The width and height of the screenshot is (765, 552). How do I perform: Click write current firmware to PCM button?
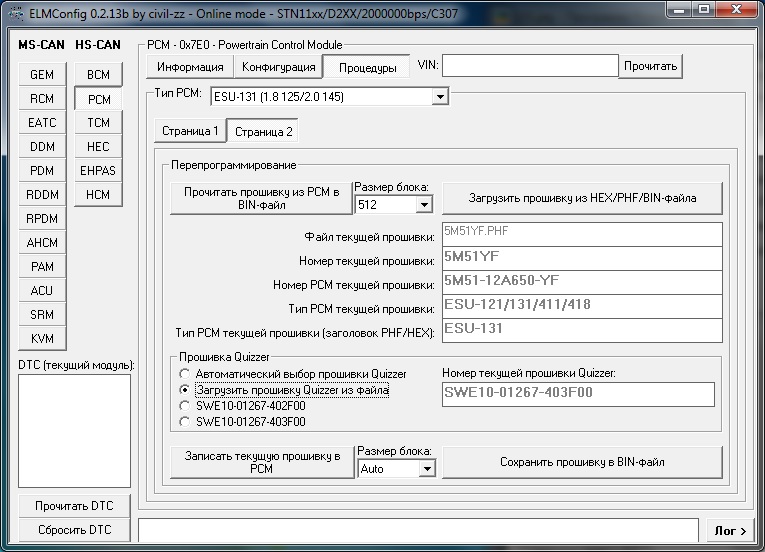pos(262,462)
